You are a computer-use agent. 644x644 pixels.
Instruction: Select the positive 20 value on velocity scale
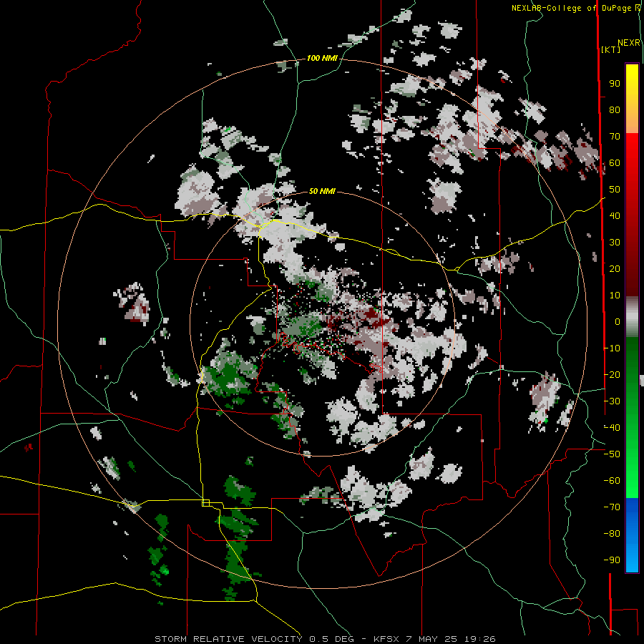(x=615, y=269)
